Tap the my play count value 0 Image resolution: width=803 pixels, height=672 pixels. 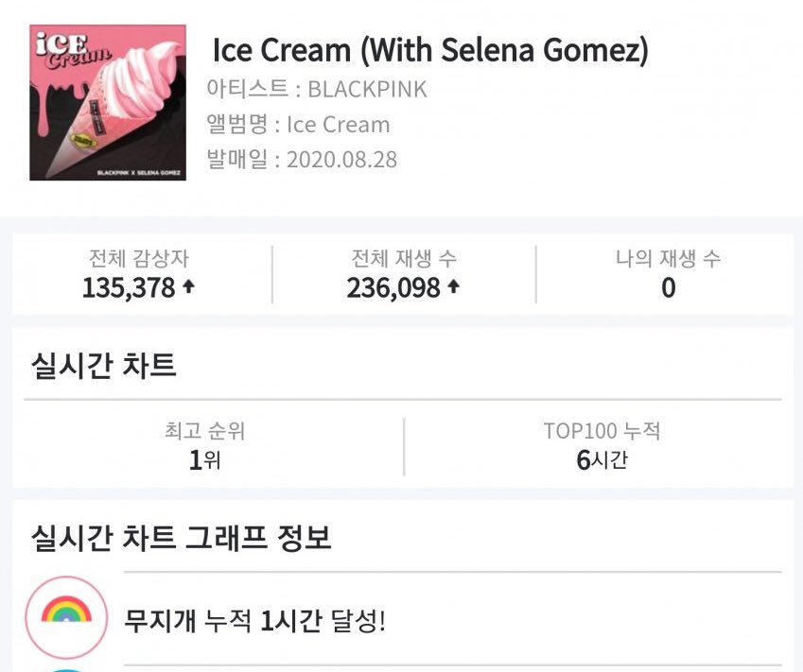pyautogui.click(x=669, y=287)
